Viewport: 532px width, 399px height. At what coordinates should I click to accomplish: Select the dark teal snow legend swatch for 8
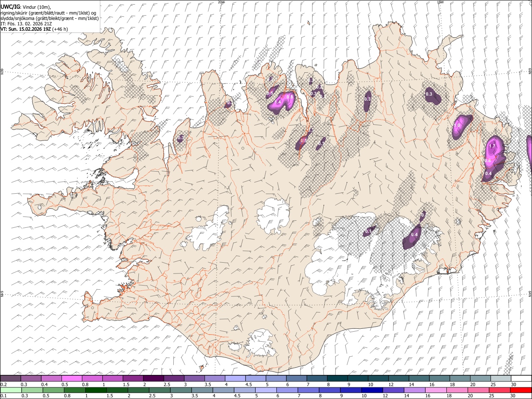(x=337, y=378)
